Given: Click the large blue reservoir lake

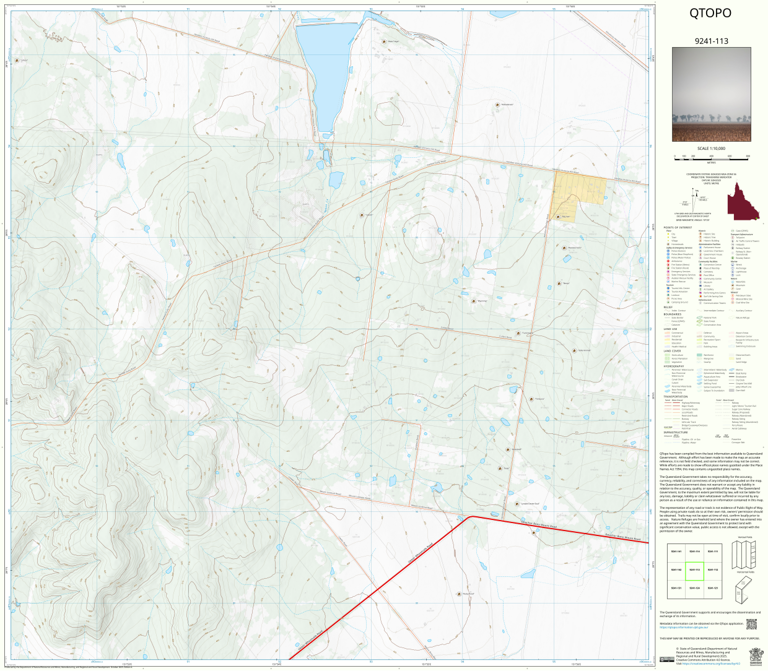Looking at the screenshot, I should click(x=327, y=73).
